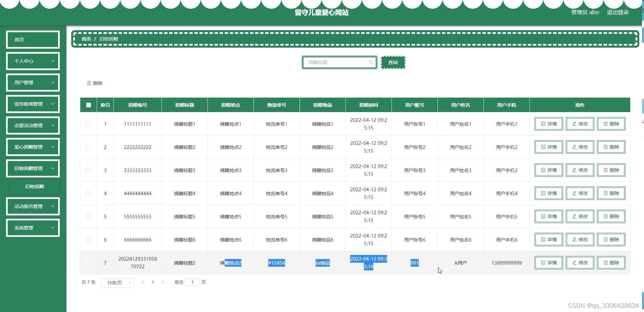Screen dimensions: 644x312
Task: Expand the 用户管理 sidebar menu
Action: 33,83
